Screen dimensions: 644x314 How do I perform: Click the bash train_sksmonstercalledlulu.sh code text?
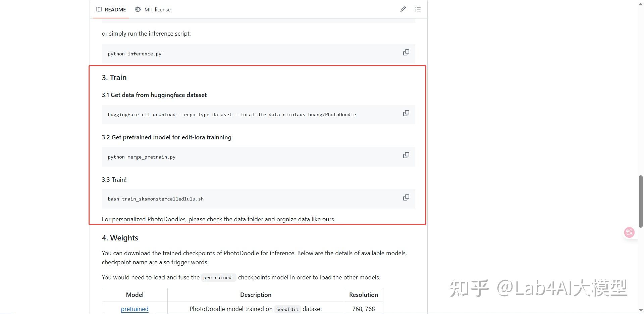(156, 199)
